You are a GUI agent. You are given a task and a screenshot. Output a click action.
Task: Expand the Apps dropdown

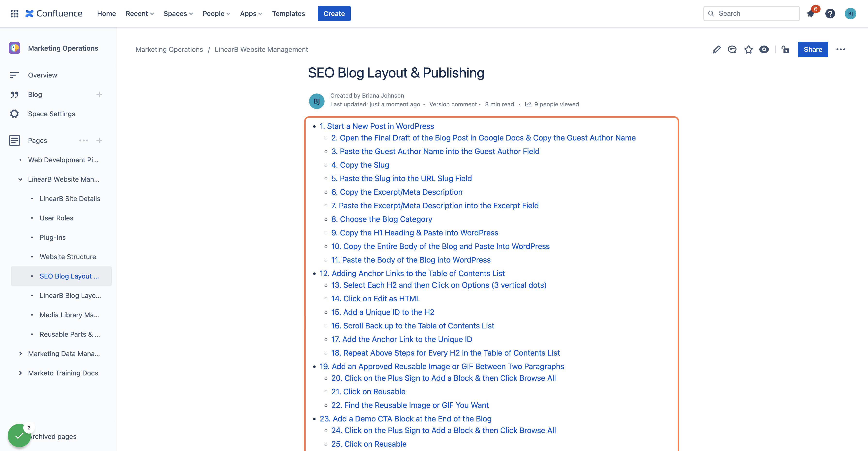click(251, 14)
